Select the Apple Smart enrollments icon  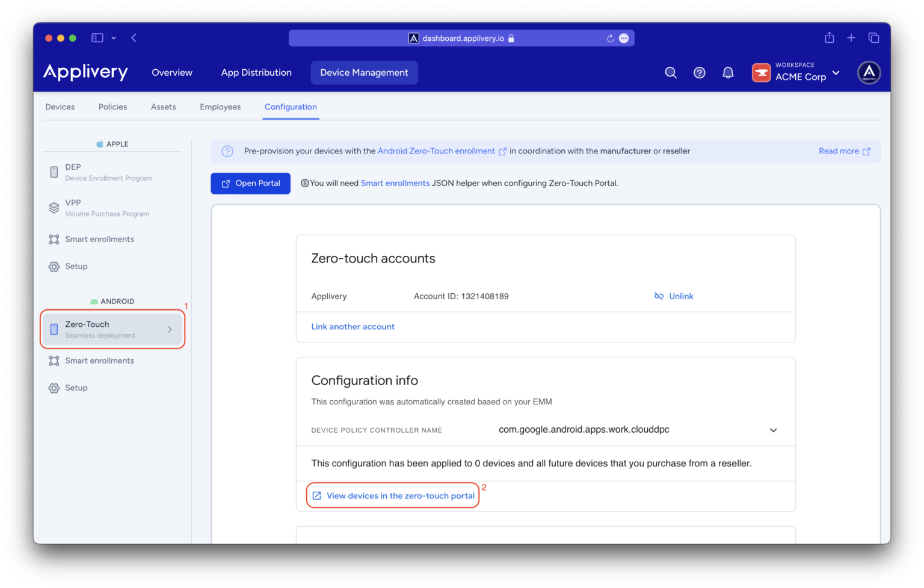tap(53, 239)
